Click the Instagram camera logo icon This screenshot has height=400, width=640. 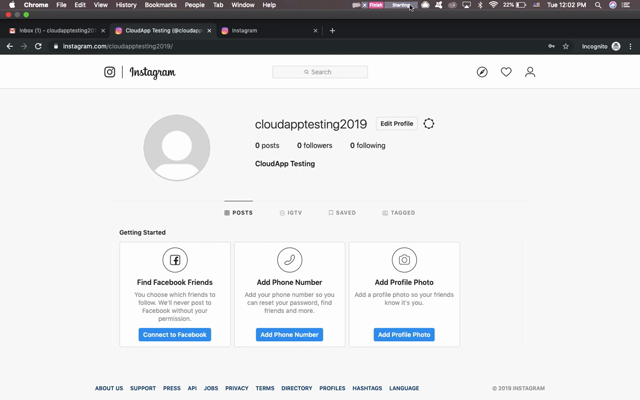[x=110, y=72]
